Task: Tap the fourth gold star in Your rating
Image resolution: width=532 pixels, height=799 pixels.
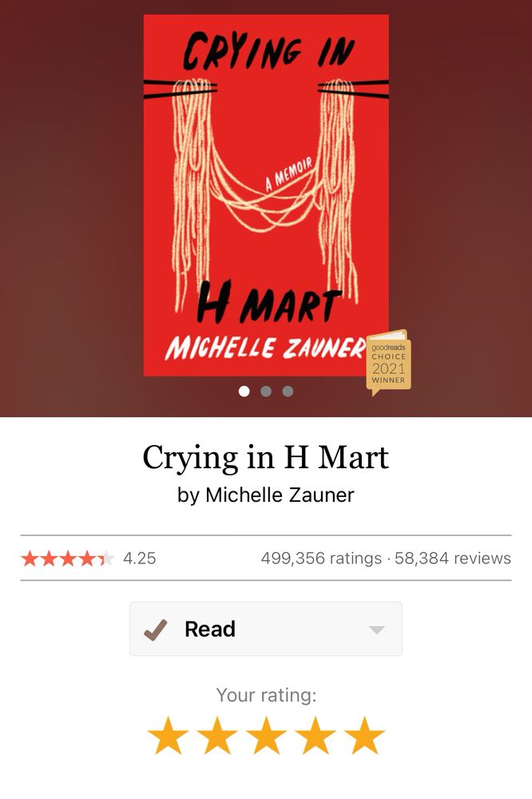Action: coord(316,735)
